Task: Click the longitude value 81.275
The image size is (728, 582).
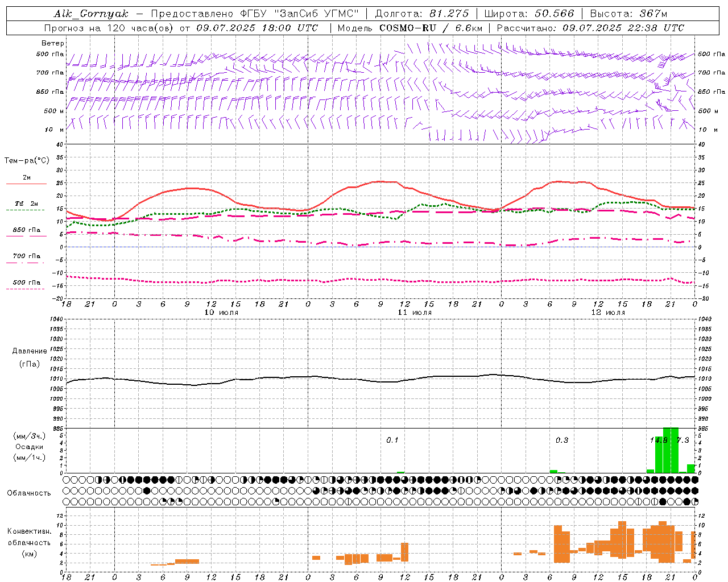Action: pos(449,14)
